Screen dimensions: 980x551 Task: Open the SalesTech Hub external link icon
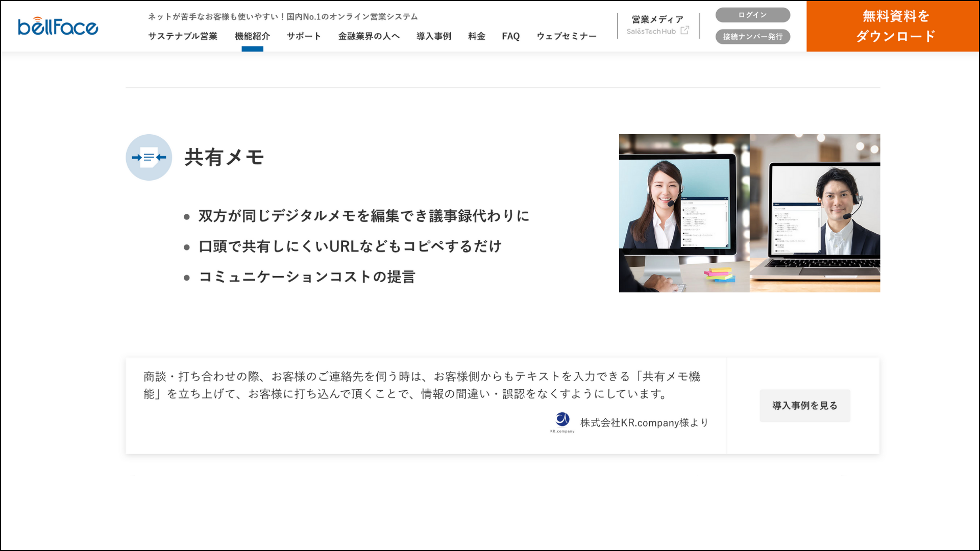(x=684, y=31)
